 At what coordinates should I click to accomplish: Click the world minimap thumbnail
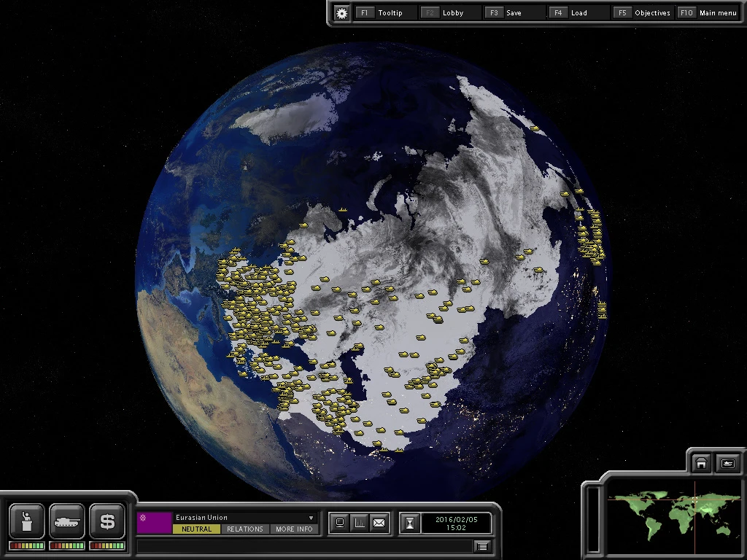(675, 516)
